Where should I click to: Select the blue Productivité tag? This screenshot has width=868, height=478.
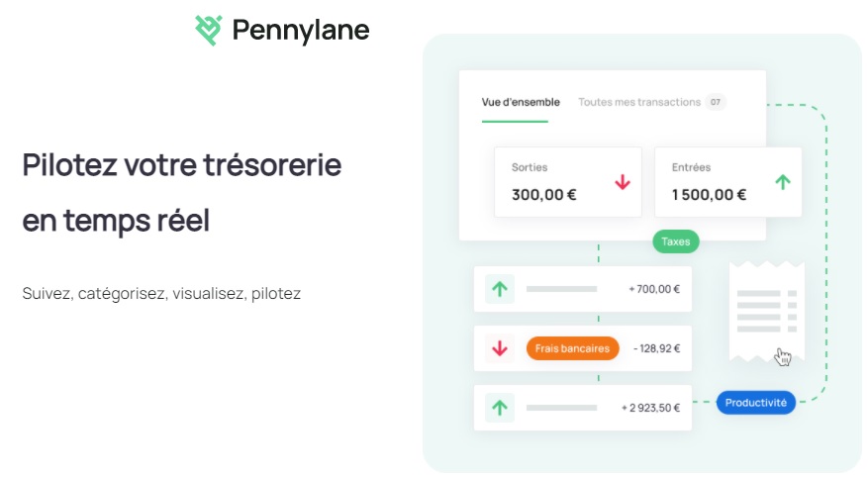coord(755,403)
